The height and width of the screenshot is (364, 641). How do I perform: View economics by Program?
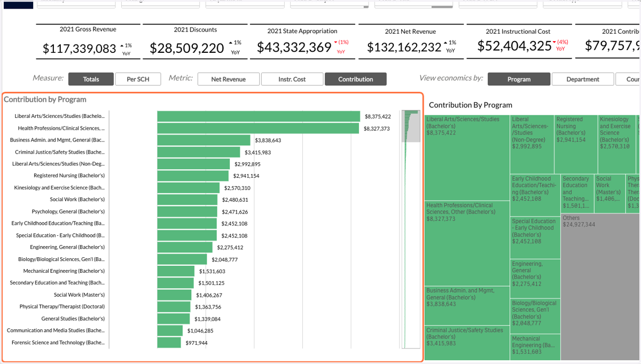coord(519,79)
